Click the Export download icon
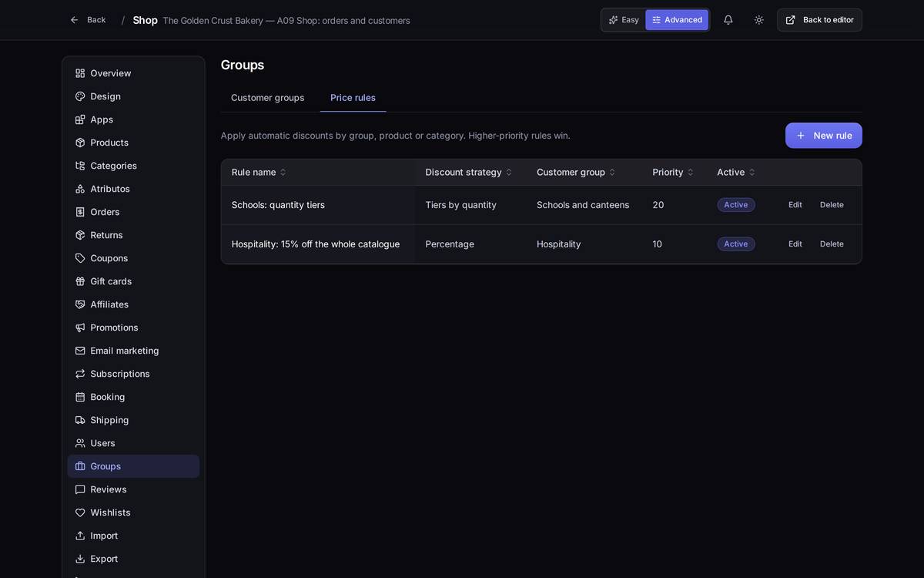Image resolution: width=924 pixels, height=578 pixels. [x=80, y=559]
